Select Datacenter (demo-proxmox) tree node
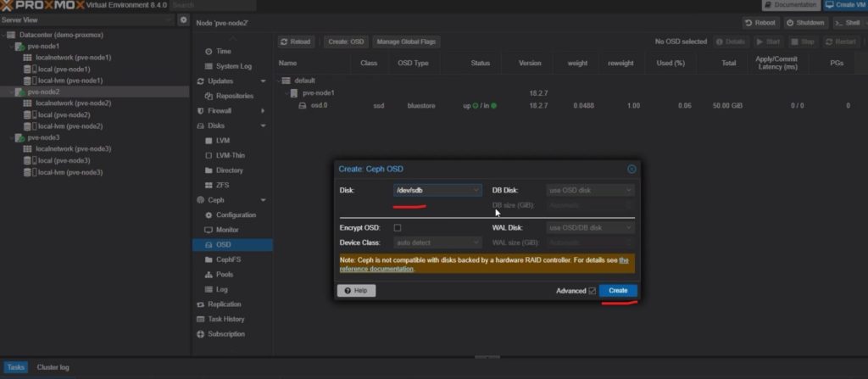Screen dimensions: 868x379 (x=61, y=35)
